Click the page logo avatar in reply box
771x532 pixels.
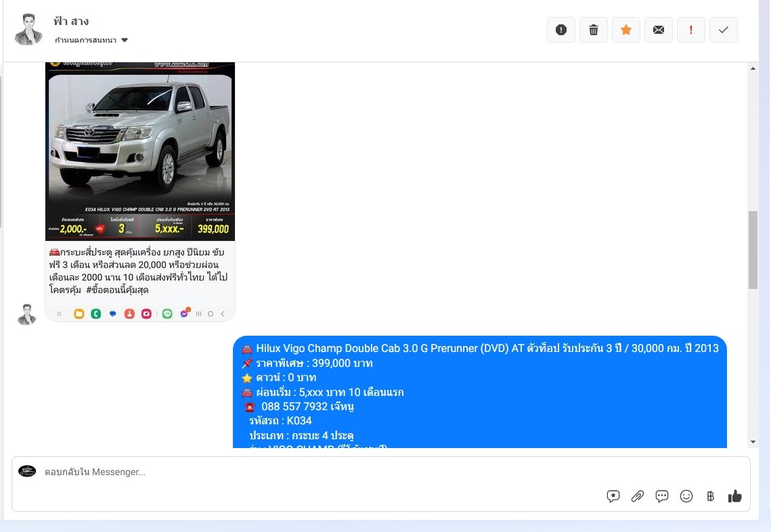click(27, 471)
